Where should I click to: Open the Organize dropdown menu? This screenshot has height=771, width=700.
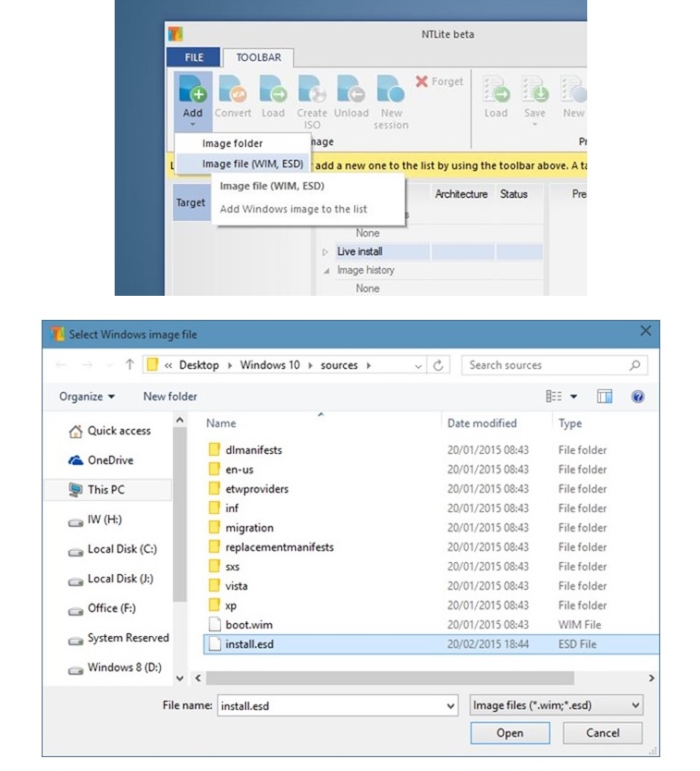coord(87,397)
